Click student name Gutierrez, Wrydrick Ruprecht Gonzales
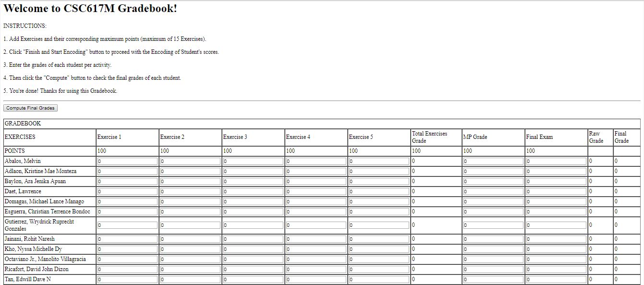 [x=39, y=225]
